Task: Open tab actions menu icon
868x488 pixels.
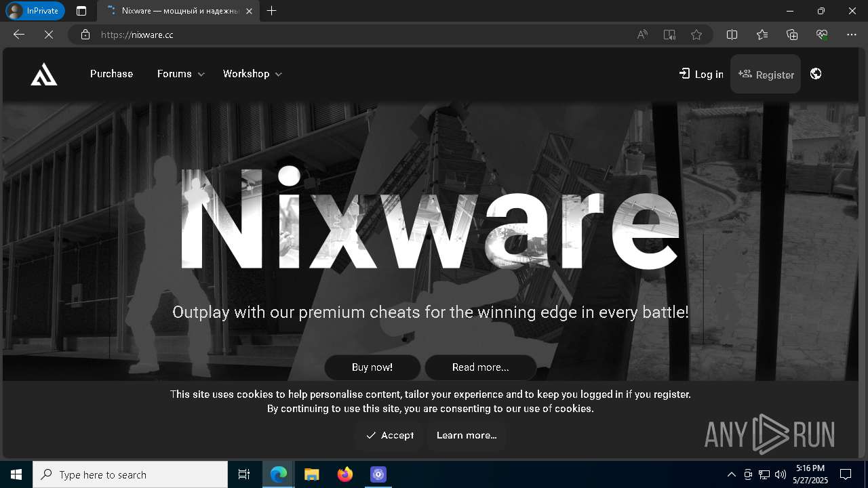Action: pos(81,11)
